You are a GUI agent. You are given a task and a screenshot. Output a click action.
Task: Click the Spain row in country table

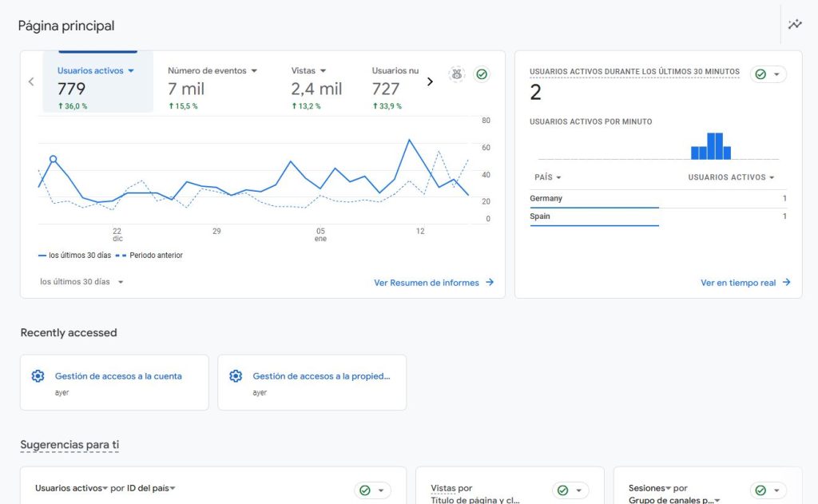658,217
